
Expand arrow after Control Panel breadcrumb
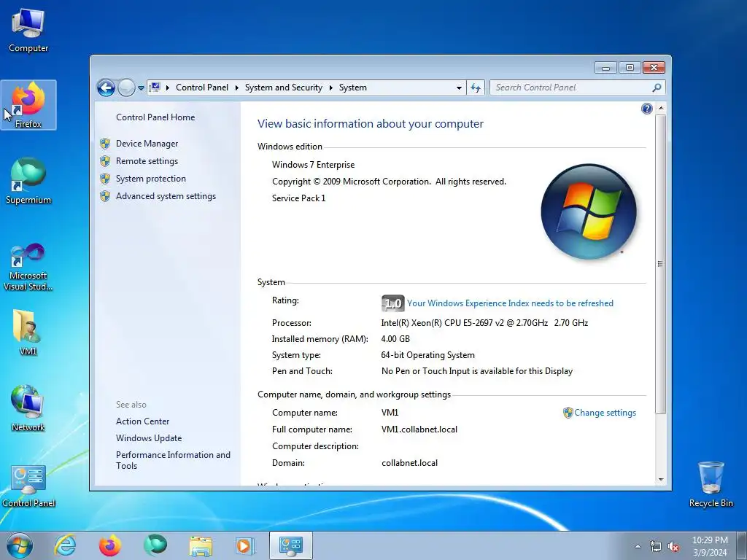[237, 87]
